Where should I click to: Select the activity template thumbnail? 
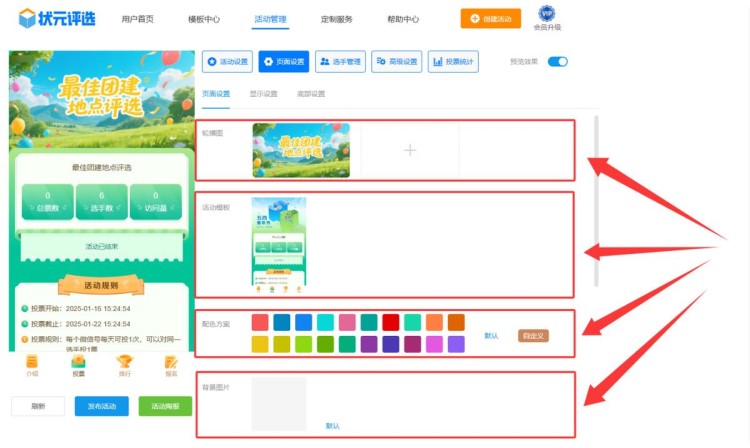tap(278, 241)
